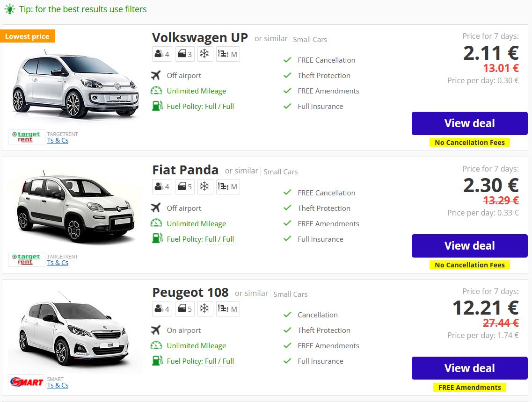This screenshot has height=402, width=532.
Task: Click the airplane icon beside Off airport, Volkswagen UP
Action: 156,75
